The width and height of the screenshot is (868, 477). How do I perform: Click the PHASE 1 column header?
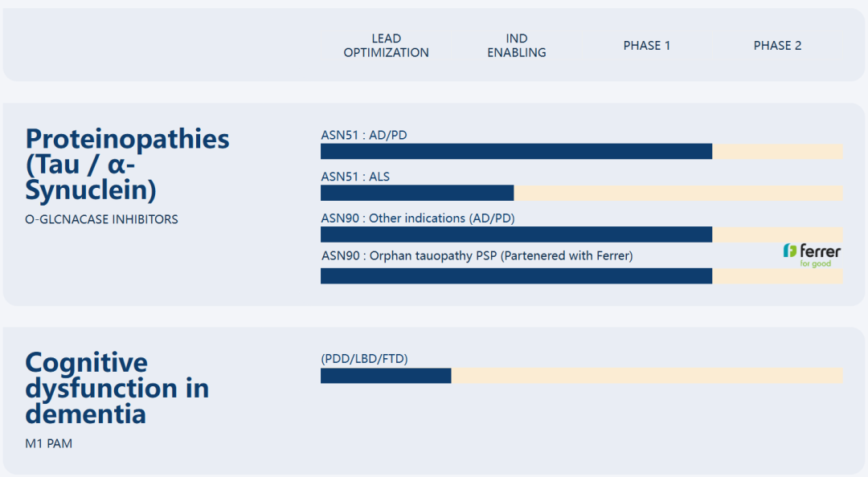tap(646, 46)
